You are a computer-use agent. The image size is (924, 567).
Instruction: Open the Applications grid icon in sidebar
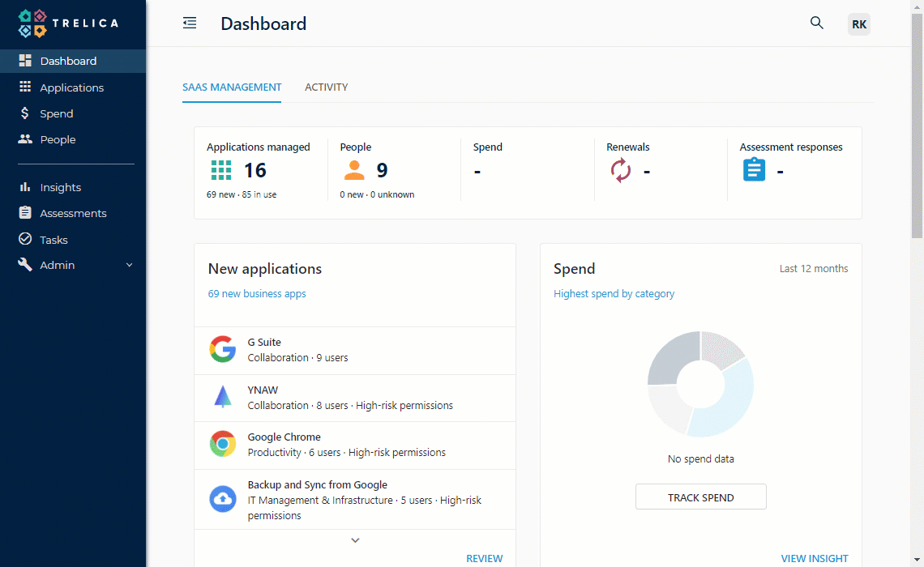tap(25, 87)
